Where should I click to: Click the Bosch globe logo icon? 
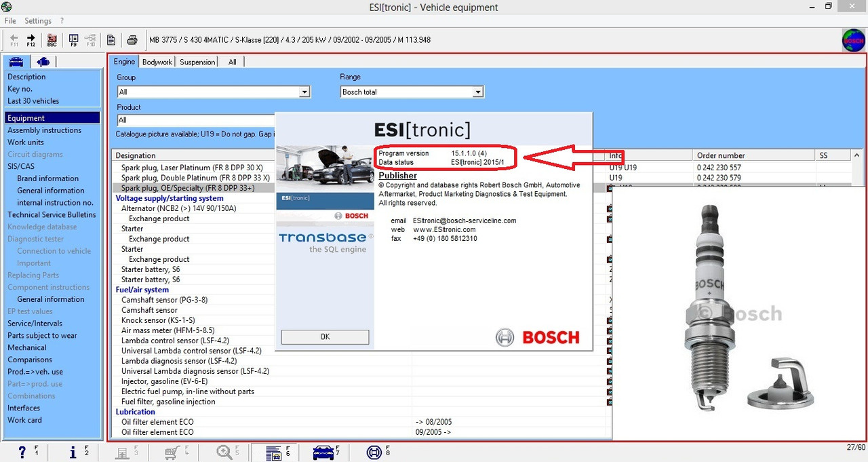point(853,41)
